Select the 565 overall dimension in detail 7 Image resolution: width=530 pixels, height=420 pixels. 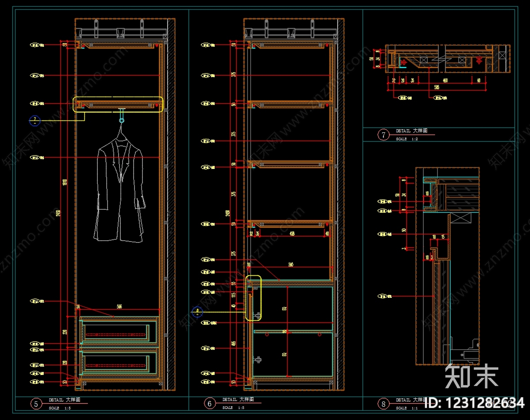pos(436,87)
